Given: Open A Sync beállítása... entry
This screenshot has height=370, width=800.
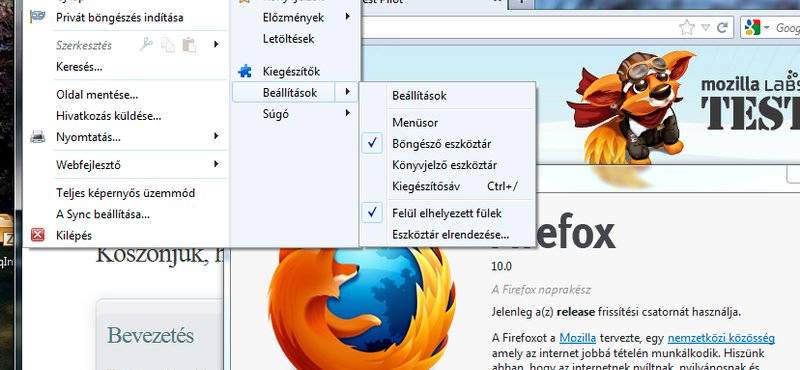Looking at the screenshot, I should [x=103, y=214].
